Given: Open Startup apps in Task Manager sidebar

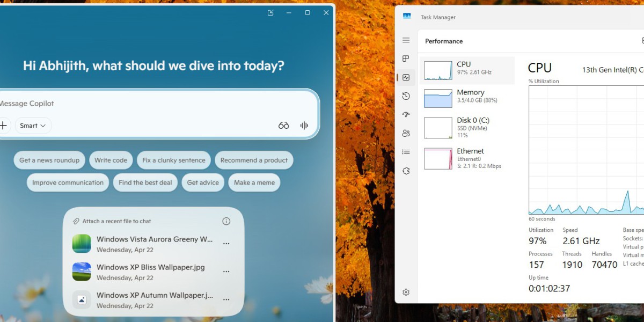Looking at the screenshot, I should (x=406, y=114).
